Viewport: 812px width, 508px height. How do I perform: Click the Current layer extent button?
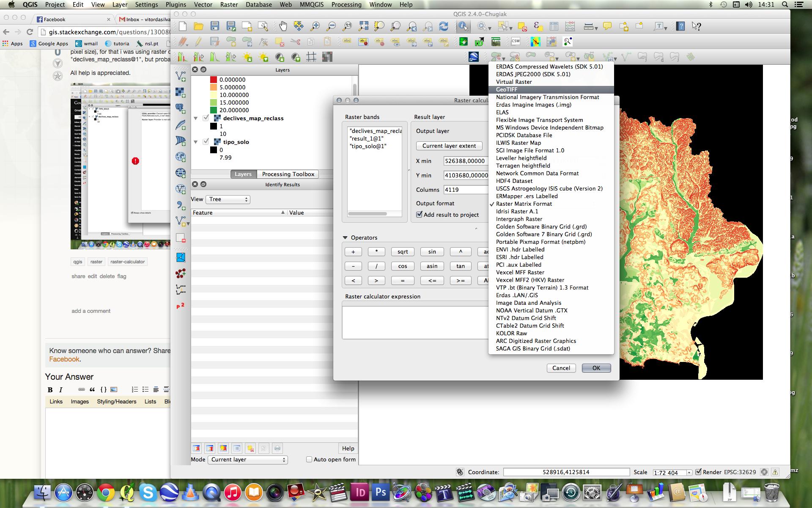[x=449, y=146]
